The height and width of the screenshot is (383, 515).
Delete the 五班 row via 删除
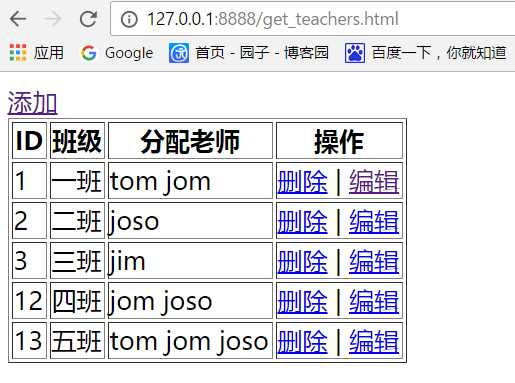pyautogui.click(x=302, y=341)
